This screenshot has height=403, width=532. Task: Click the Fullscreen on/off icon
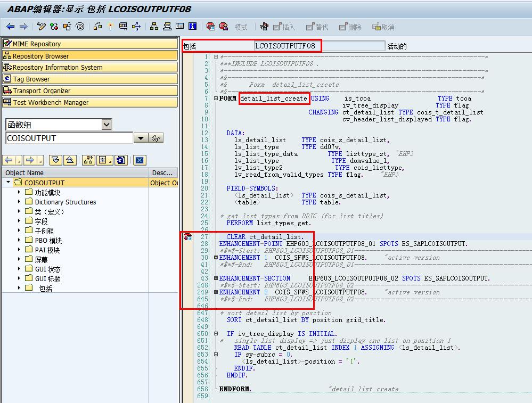pos(180,27)
